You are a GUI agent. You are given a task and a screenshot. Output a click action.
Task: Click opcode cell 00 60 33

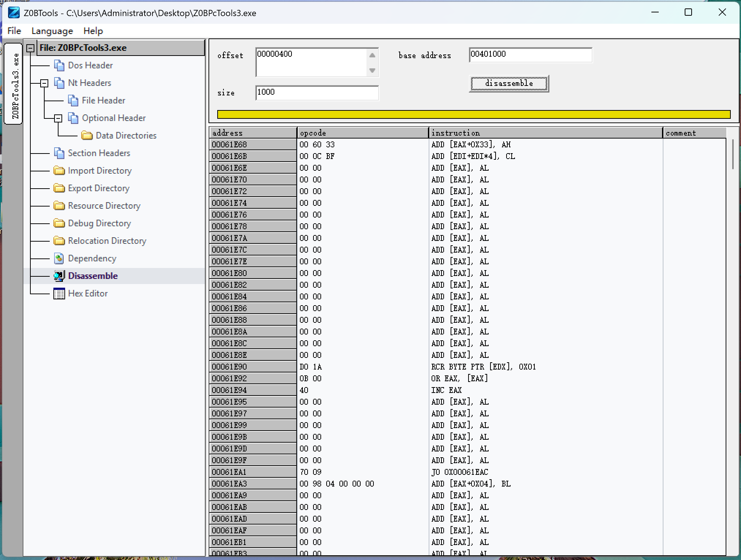click(317, 145)
